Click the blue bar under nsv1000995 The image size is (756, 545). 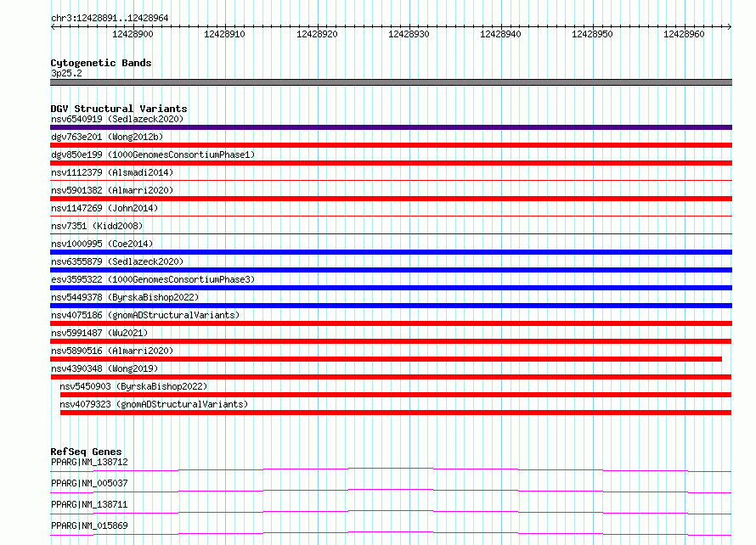[x=391, y=252]
